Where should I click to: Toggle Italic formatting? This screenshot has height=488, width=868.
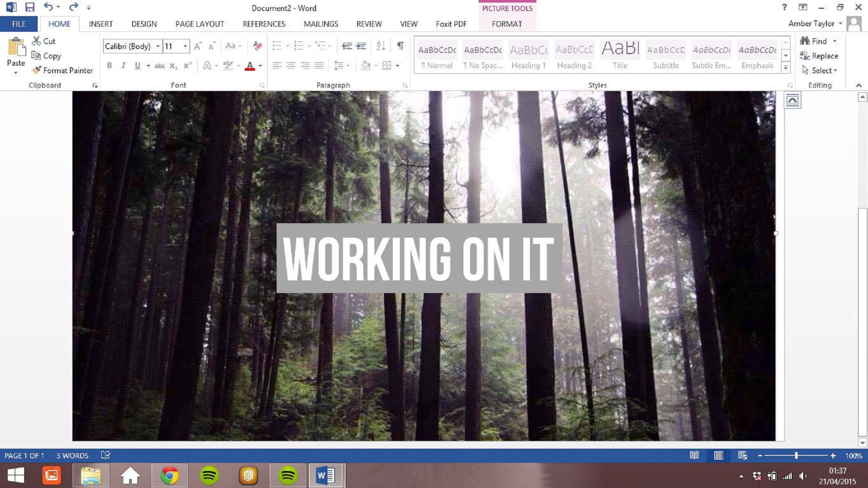(123, 66)
